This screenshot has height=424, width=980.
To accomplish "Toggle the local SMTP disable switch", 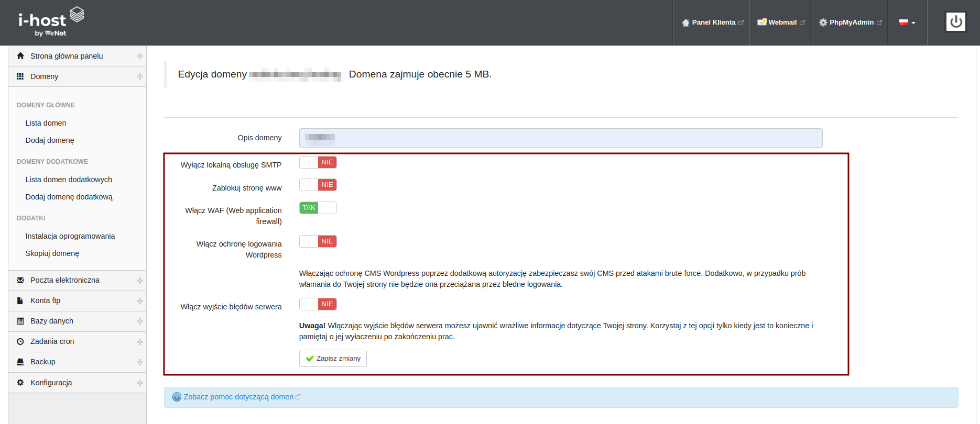I will tap(318, 162).
